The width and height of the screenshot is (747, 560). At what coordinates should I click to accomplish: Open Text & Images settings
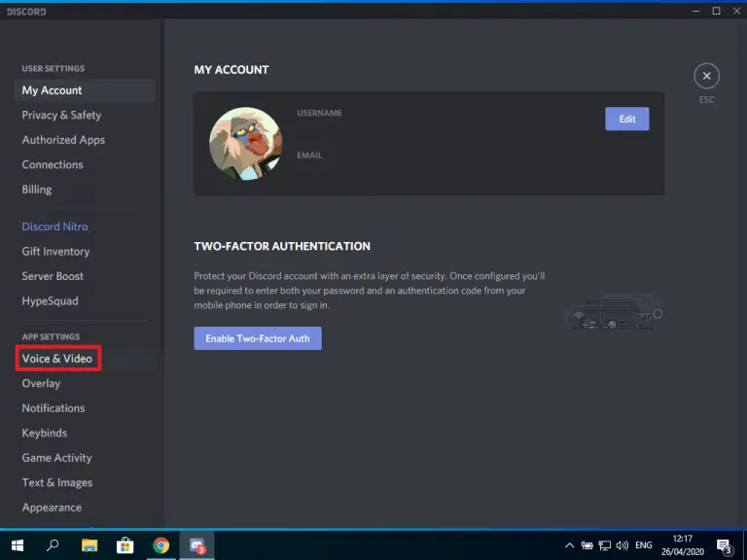(57, 482)
